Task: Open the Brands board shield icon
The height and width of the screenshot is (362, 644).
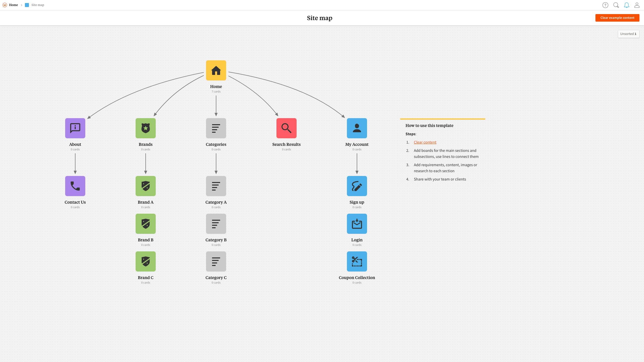Action: click(x=145, y=128)
